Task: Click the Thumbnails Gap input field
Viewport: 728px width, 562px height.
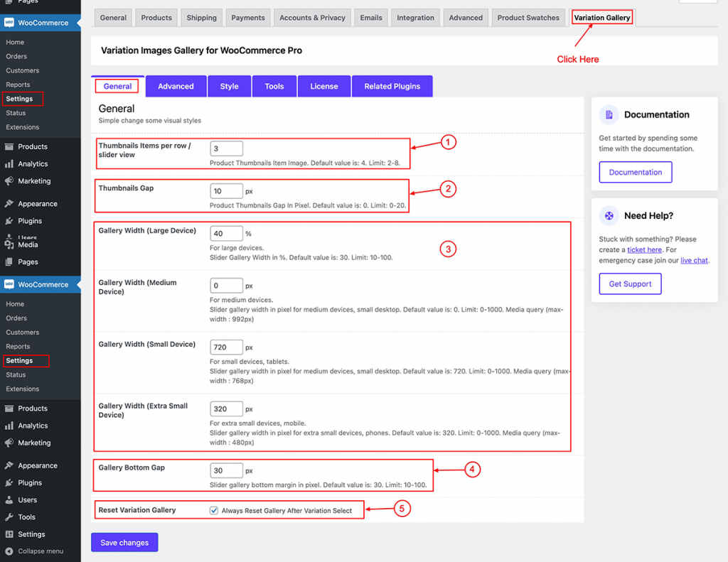Action: click(226, 191)
